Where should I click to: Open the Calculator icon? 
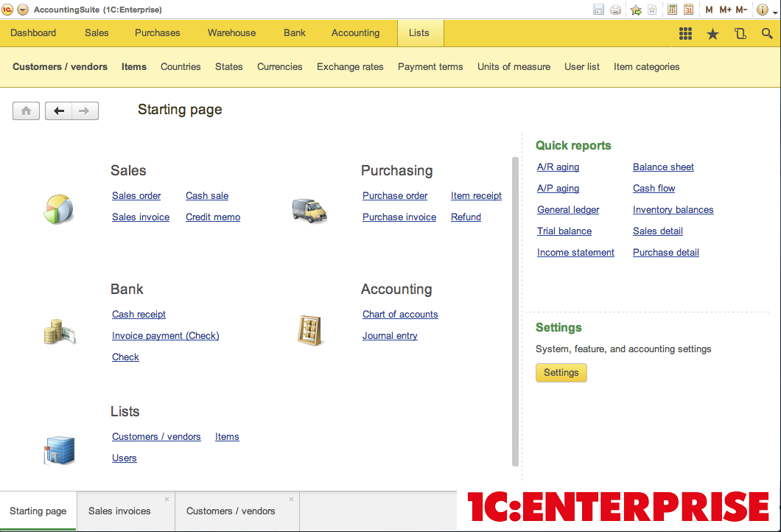point(673,10)
